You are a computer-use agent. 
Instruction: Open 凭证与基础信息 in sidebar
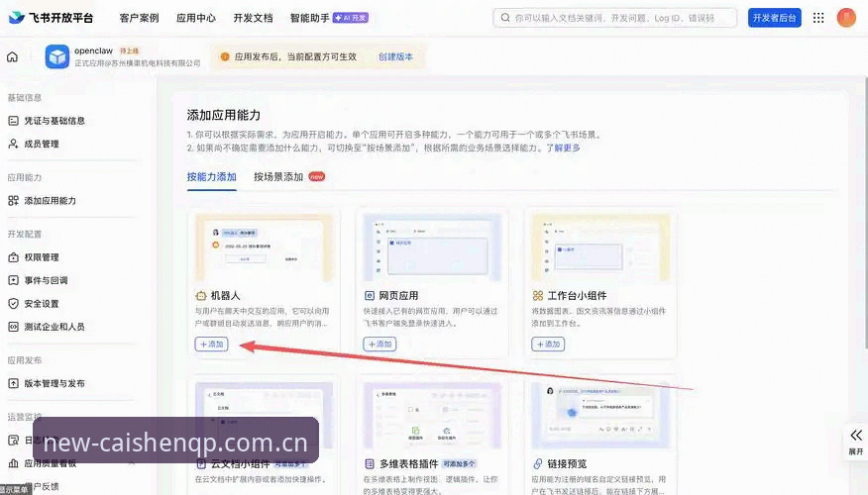point(54,121)
